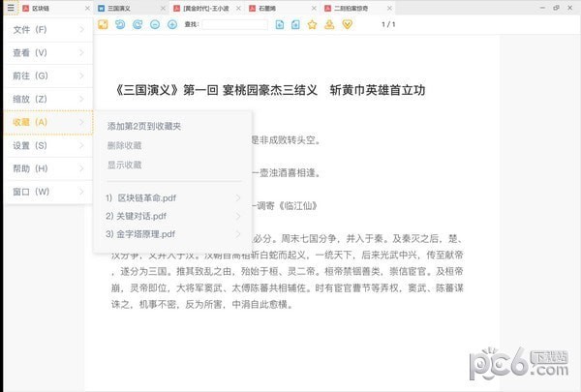Expand the arrow beside 金字塔原理.pdf
This screenshot has width=581, height=392.
coord(238,234)
